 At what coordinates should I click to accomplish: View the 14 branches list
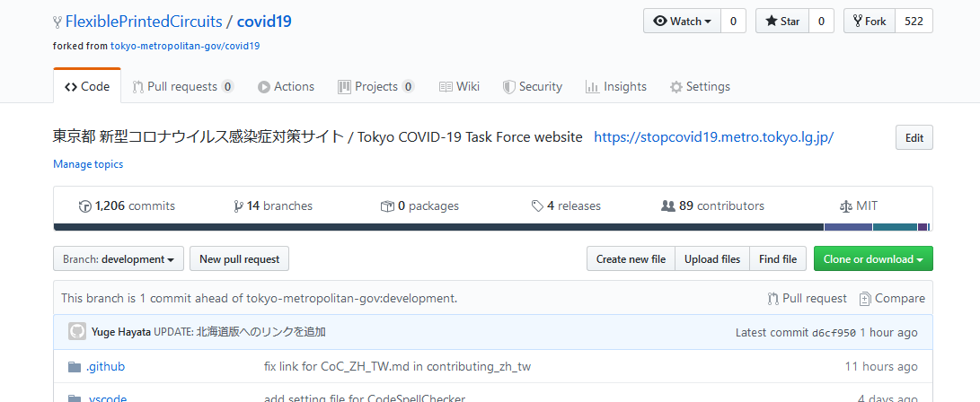tap(272, 206)
